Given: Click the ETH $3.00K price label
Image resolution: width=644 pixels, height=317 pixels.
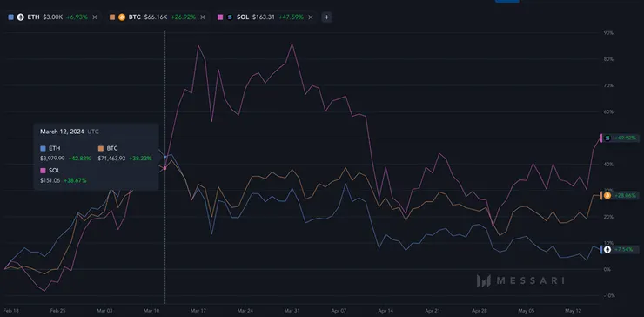Looking at the screenshot, I should (x=53, y=17).
